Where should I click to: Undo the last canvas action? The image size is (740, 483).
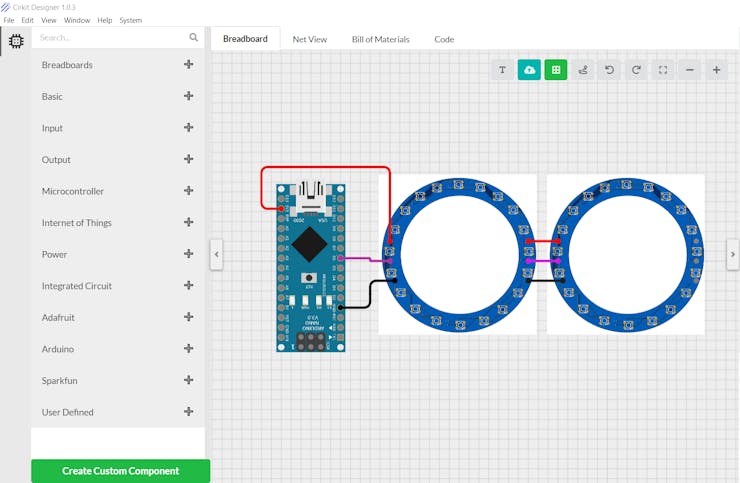pos(609,70)
